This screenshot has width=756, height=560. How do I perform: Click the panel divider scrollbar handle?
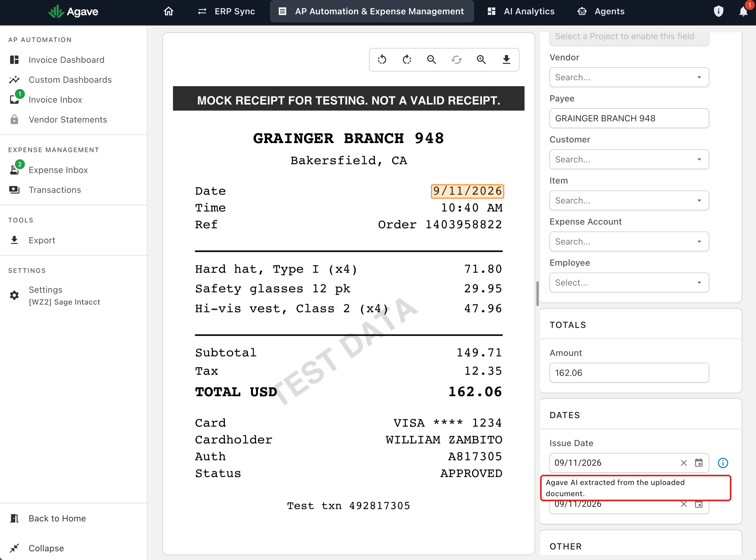tap(537, 294)
